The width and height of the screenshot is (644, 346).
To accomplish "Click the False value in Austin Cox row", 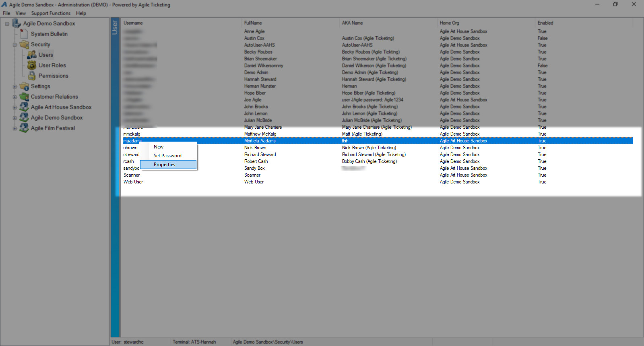I will 543,38.
